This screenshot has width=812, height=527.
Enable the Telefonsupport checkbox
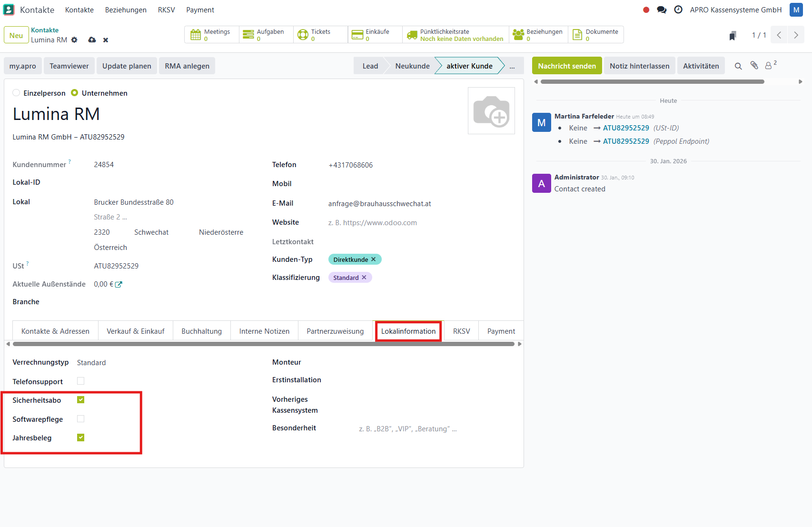[81, 381]
